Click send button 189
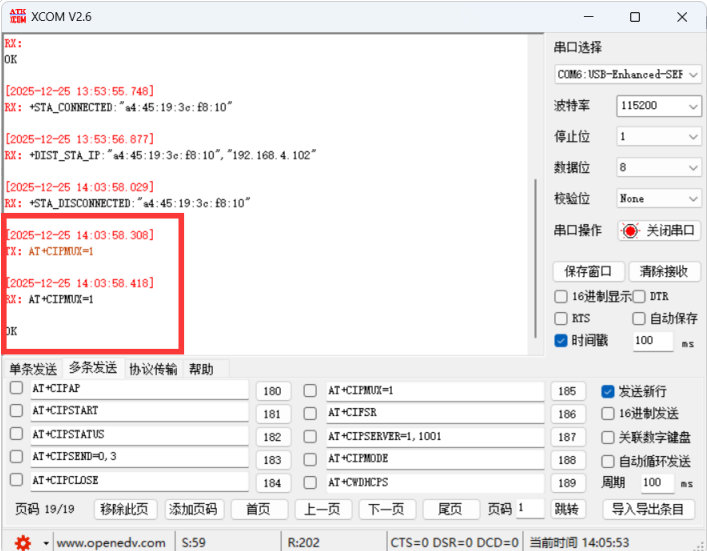Image resolution: width=707 pixels, height=551 pixels. click(568, 483)
